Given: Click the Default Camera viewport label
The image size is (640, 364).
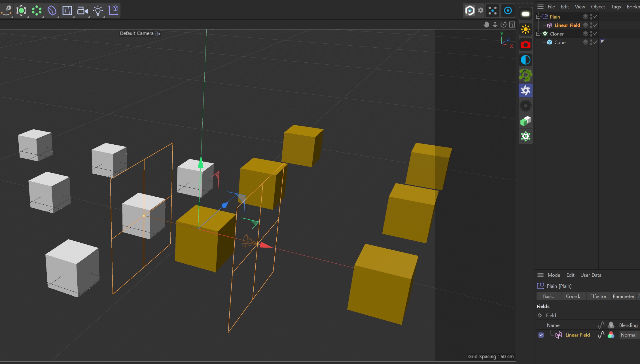Looking at the screenshot, I should [140, 33].
